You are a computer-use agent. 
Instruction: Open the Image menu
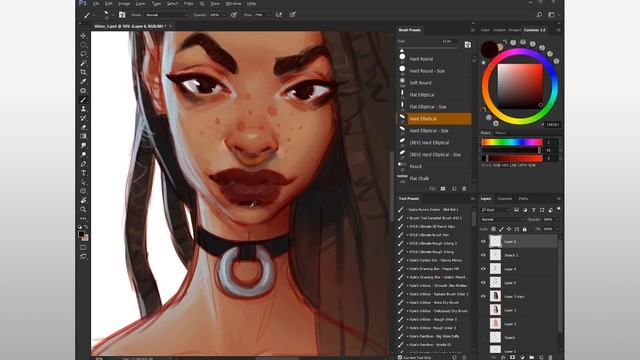124,4
